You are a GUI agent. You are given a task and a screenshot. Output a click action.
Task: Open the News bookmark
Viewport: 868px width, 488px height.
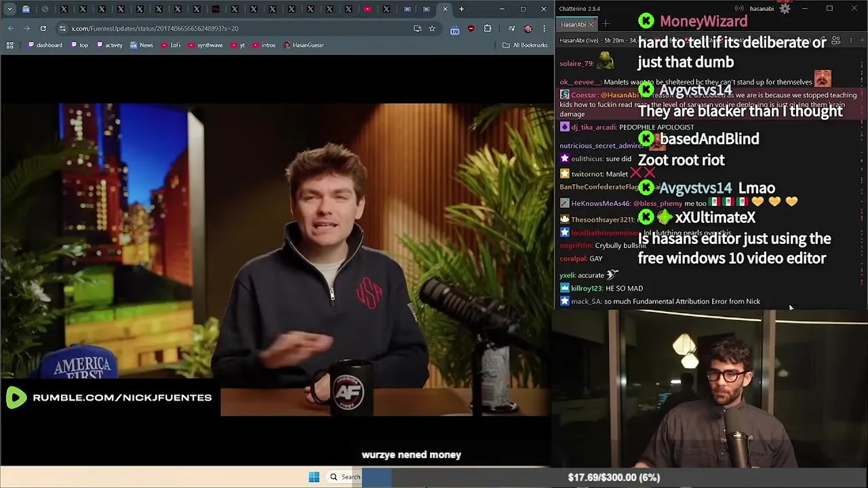[141, 45]
